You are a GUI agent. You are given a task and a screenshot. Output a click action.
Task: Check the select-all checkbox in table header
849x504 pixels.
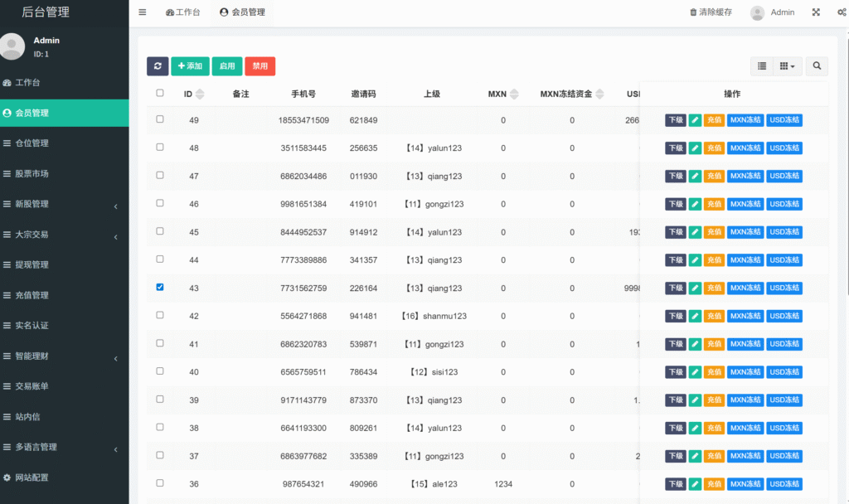(x=160, y=93)
